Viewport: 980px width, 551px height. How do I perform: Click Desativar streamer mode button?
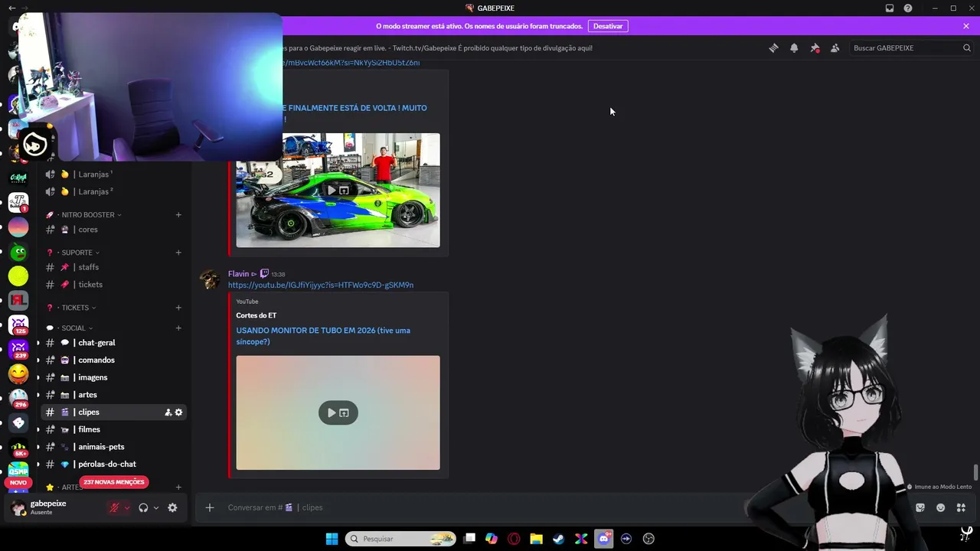(x=608, y=26)
